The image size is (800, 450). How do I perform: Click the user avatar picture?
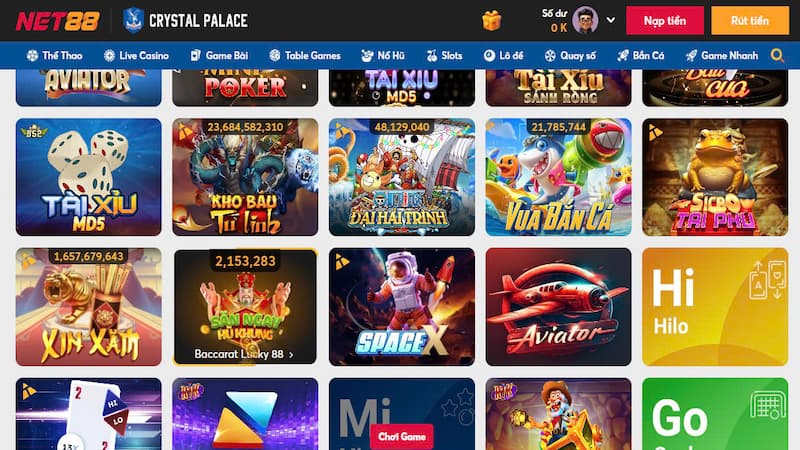(585, 20)
